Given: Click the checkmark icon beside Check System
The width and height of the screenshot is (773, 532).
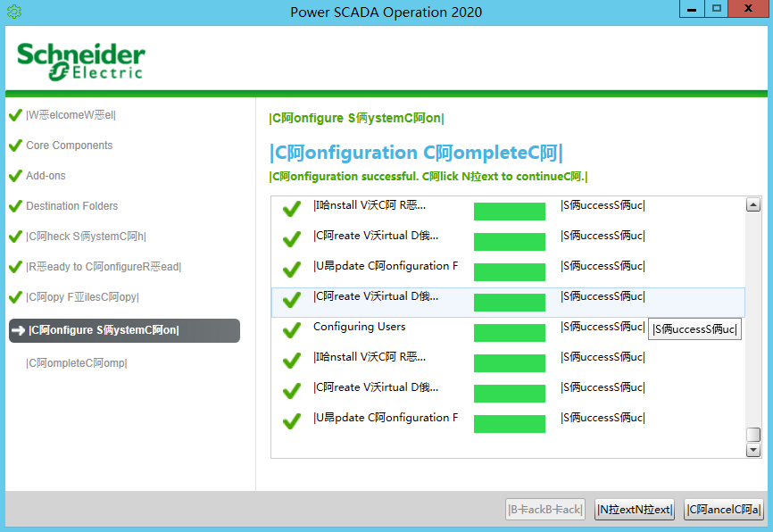Looking at the screenshot, I should (x=15, y=237).
